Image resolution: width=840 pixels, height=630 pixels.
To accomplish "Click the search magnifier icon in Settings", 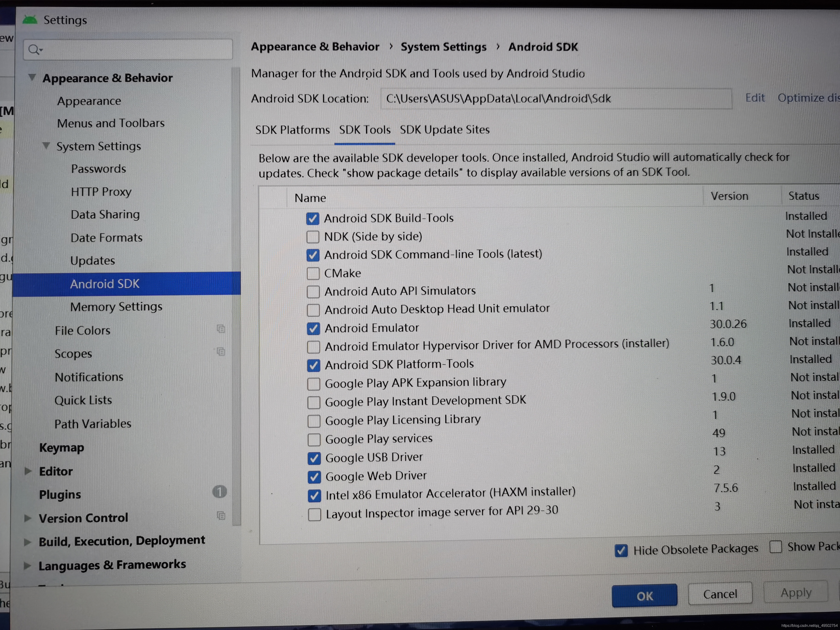I will tap(35, 50).
